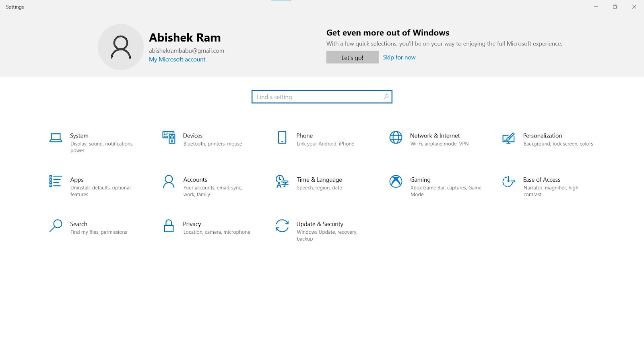Click the Skip for now link

pos(399,57)
